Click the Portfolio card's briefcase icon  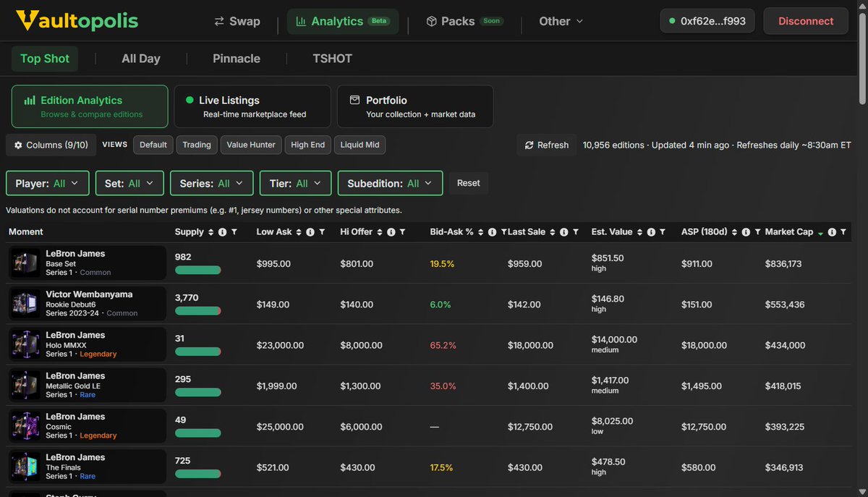(354, 101)
